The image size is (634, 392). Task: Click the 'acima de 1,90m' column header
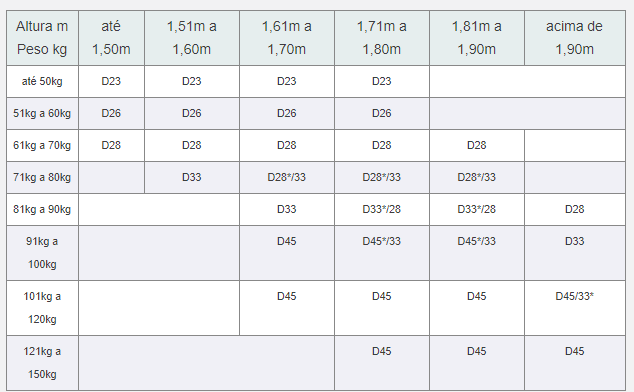pos(575,38)
